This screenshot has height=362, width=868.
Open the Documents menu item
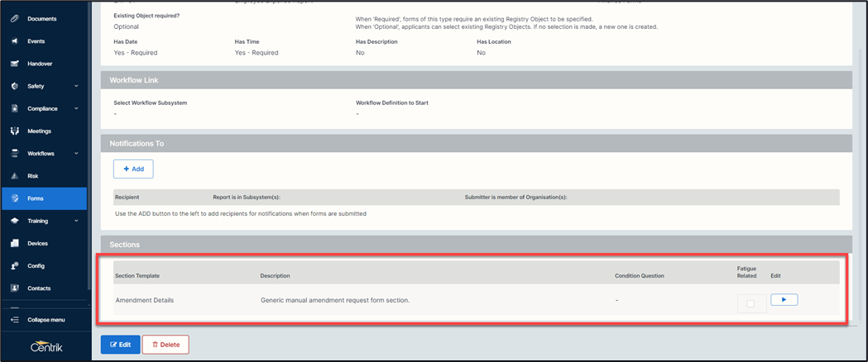pos(44,19)
